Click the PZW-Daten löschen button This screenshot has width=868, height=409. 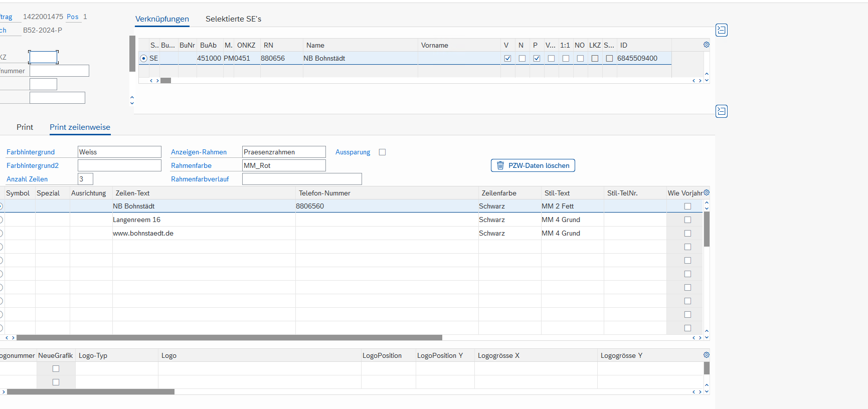click(533, 165)
